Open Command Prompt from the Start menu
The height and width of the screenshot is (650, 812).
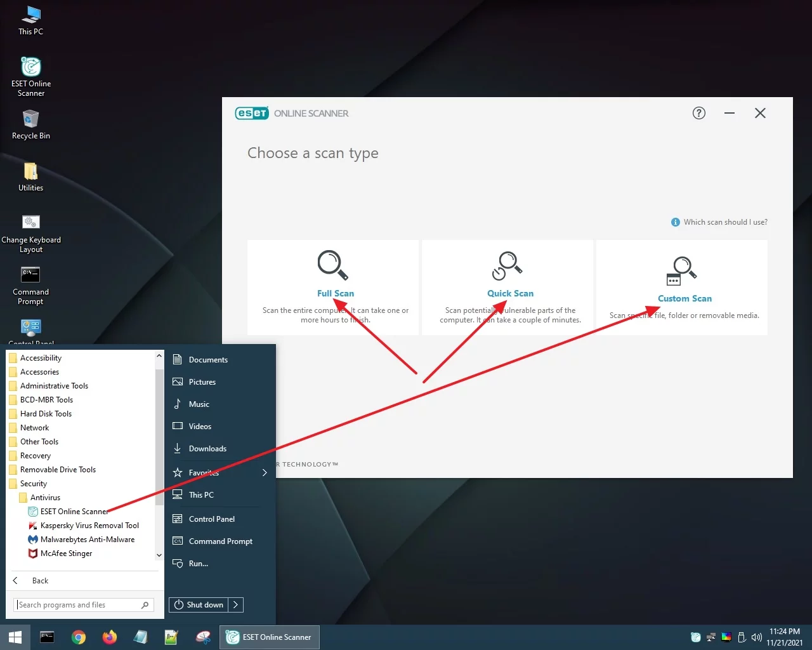click(220, 541)
